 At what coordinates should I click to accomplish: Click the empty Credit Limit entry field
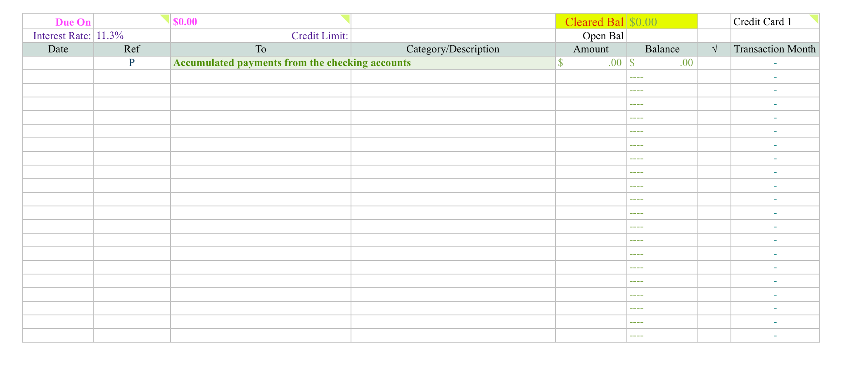(452, 35)
